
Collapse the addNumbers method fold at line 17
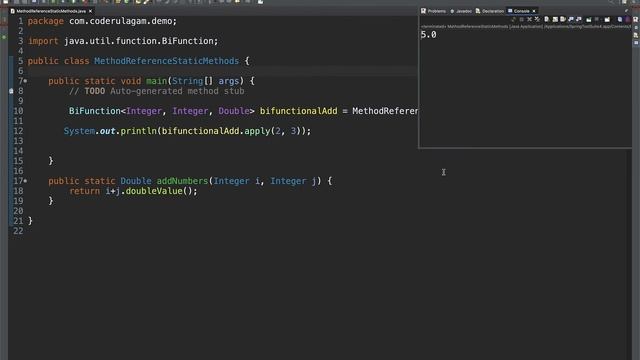(x=25, y=181)
